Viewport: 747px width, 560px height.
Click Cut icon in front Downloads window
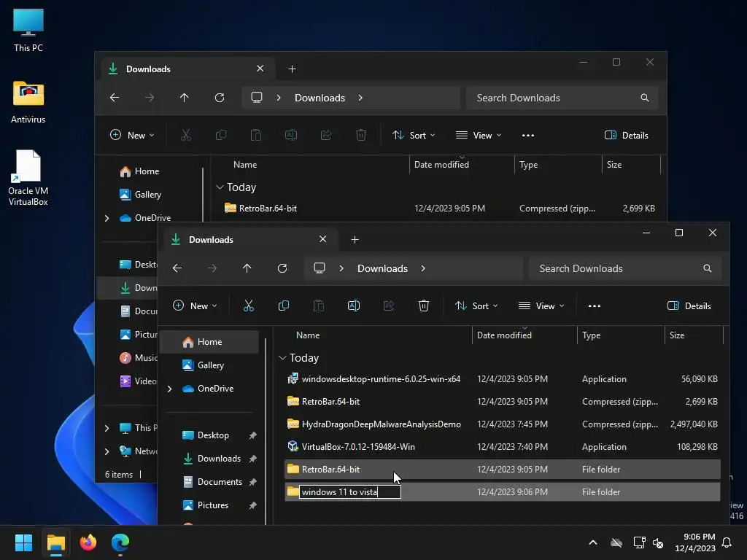[x=248, y=306]
